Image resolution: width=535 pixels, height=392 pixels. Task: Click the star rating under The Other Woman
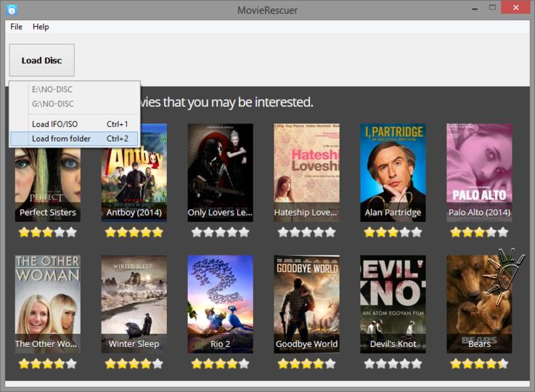click(48, 364)
